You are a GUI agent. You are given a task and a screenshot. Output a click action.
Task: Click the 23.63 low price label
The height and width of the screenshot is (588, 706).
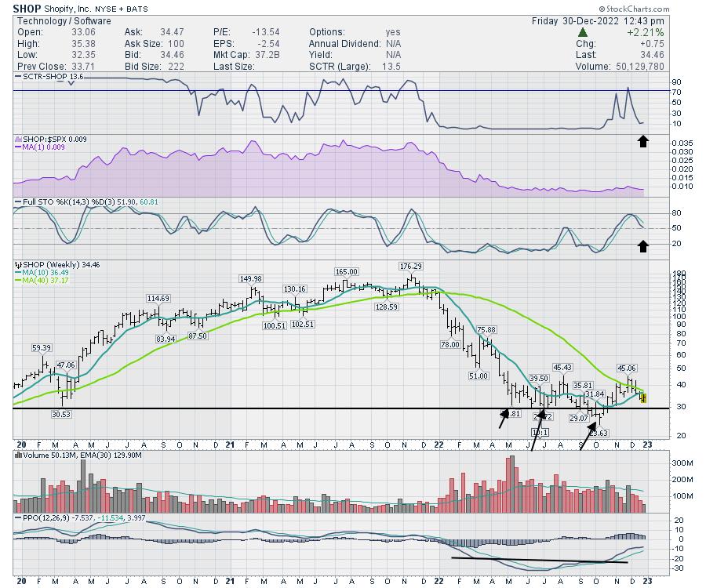pyautogui.click(x=599, y=433)
